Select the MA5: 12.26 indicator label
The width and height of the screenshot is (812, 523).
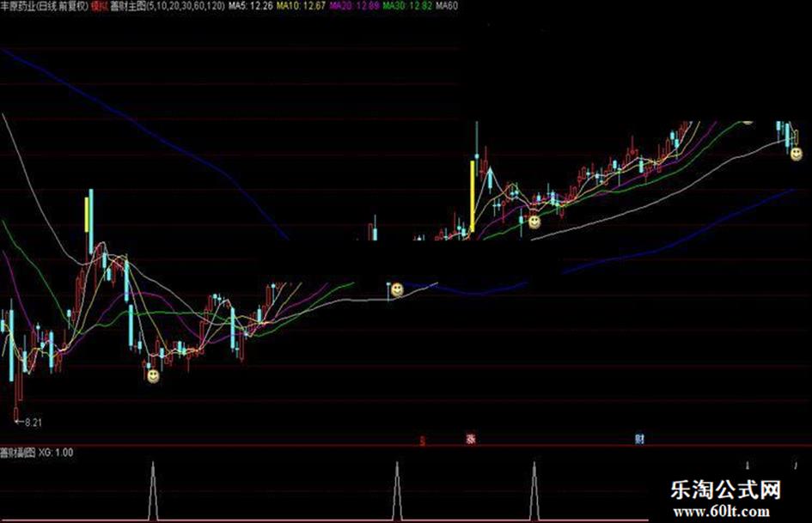point(251,6)
